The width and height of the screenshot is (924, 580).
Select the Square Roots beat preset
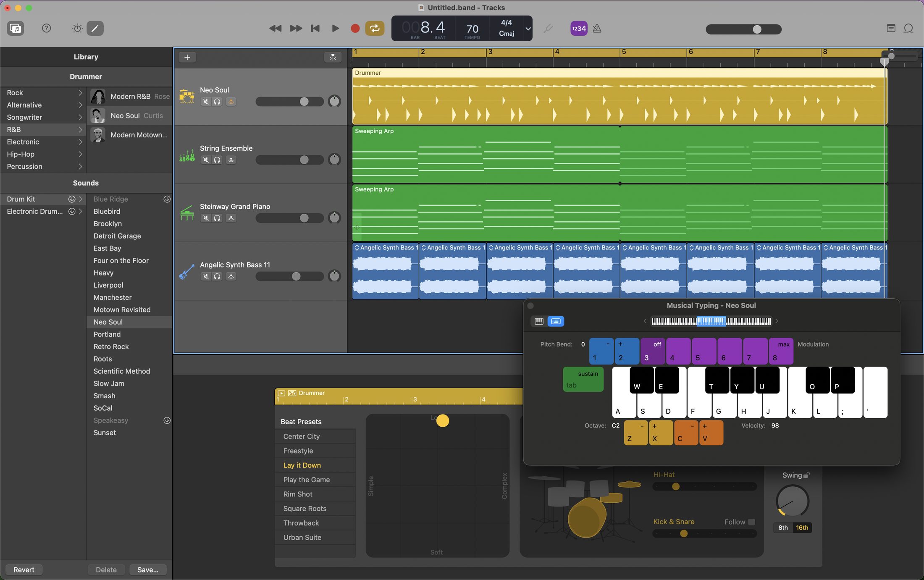315,509
